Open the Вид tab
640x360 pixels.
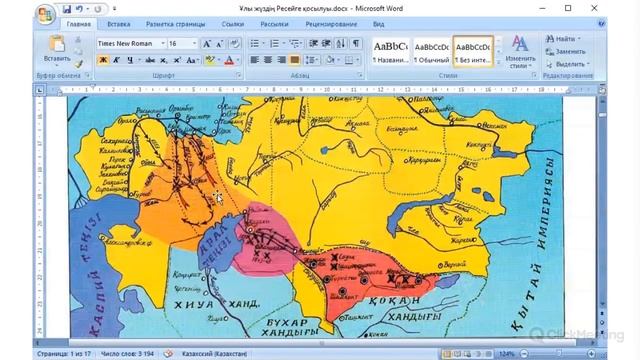(x=378, y=24)
